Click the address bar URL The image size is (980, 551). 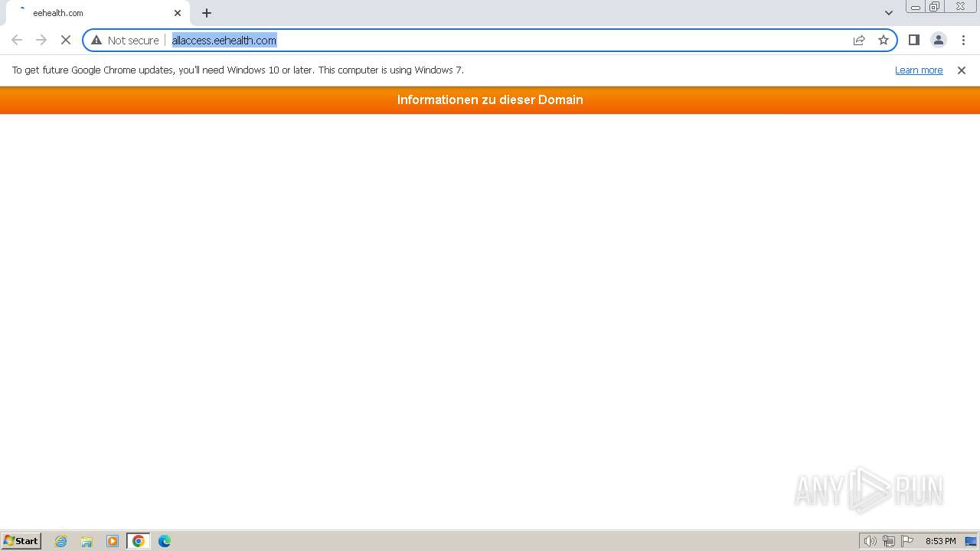click(224, 40)
